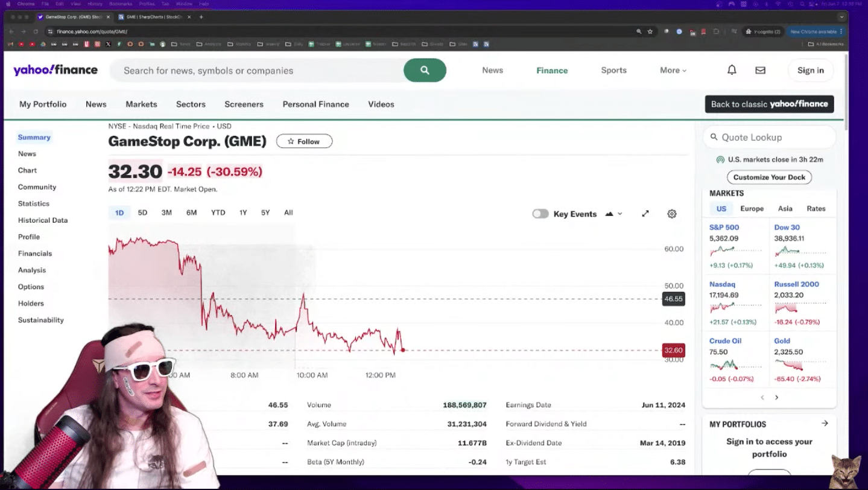Open All Bookmarks folder
Image resolution: width=868 pixels, height=490 pixels.
tap(826, 44)
